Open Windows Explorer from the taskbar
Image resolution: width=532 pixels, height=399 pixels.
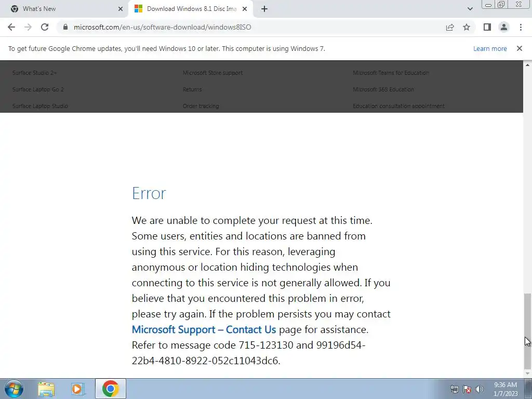46,389
